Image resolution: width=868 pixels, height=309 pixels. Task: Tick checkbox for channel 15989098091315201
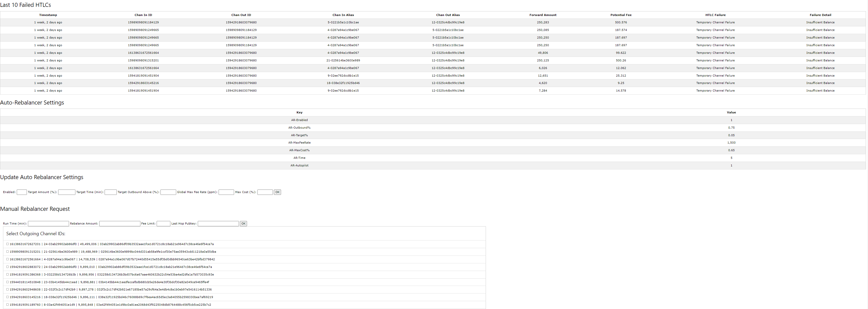tap(7, 251)
